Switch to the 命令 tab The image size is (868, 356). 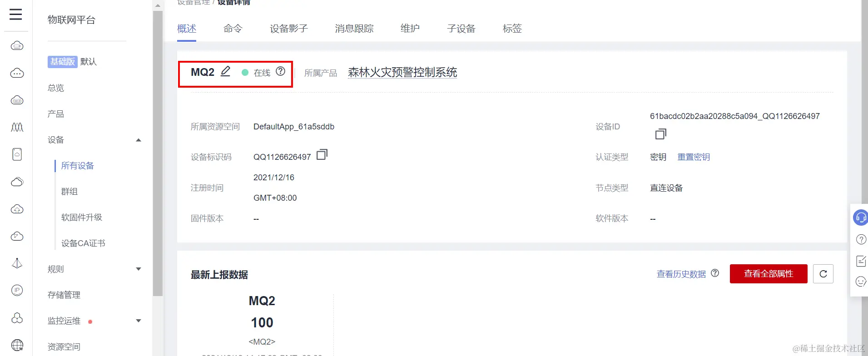click(233, 29)
